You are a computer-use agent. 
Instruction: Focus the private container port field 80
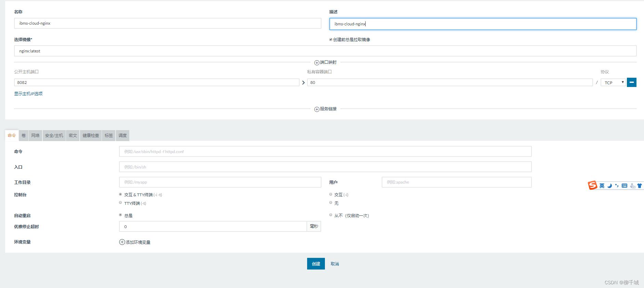point(450,83)
